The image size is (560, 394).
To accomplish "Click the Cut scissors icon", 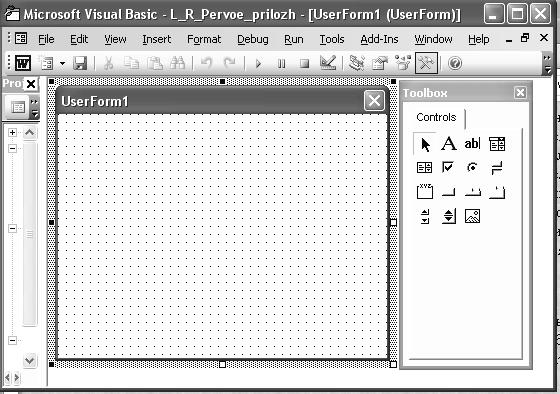I will click(109, 64).
